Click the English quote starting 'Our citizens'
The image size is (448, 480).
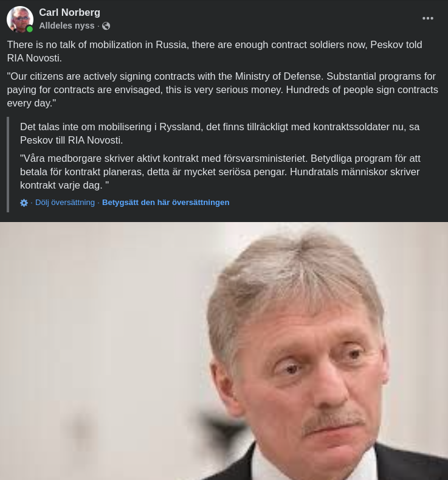pyautogui.click(x=222, y=89)
